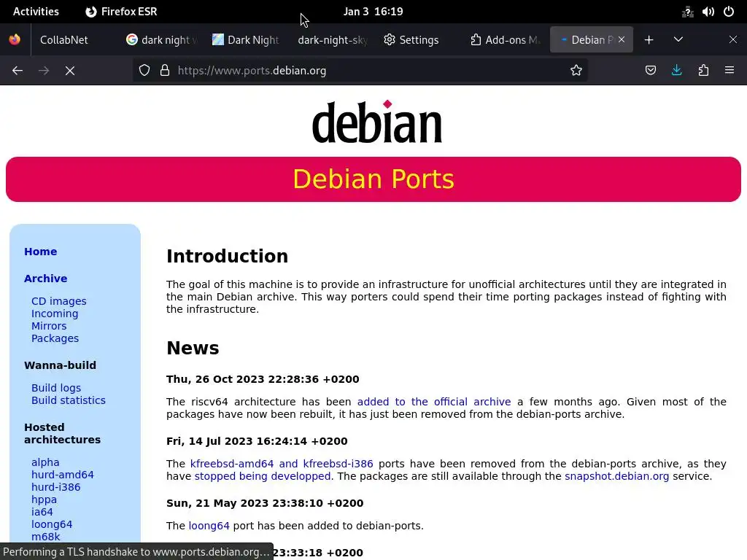This screenshot has width=747, height=560.
Task: Open the Extensions puzzle icon
Action: pyautogui.click(x=703, y=71)
